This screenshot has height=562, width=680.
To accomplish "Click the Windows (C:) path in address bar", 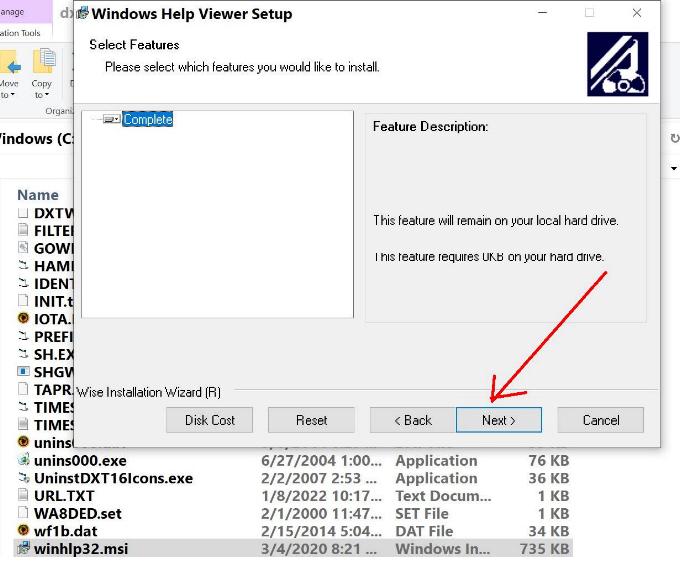I will pos(36,139).
